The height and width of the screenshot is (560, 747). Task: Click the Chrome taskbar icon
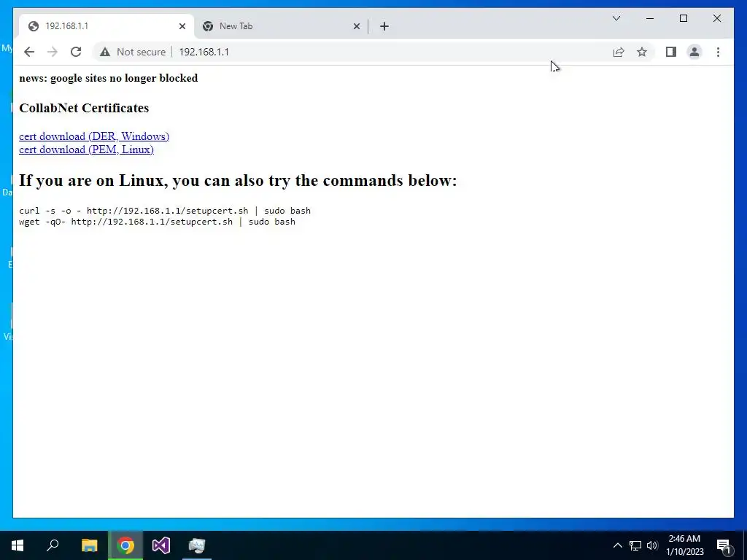point(125,545)
